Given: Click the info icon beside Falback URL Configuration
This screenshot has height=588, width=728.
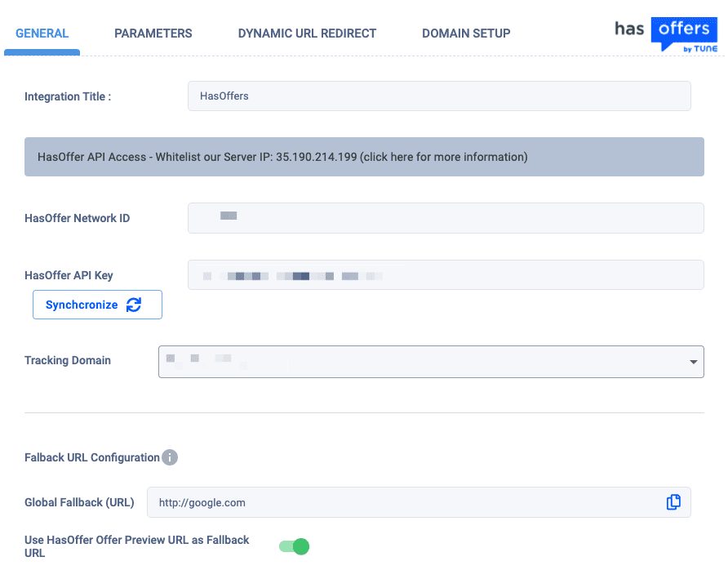Looking at the screenshot, I should pos(170,457).
